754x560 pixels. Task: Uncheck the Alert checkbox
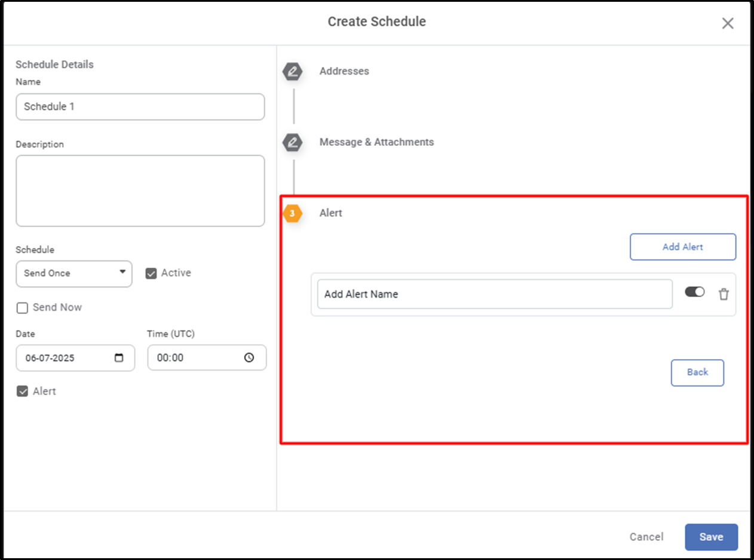(22, 391)
